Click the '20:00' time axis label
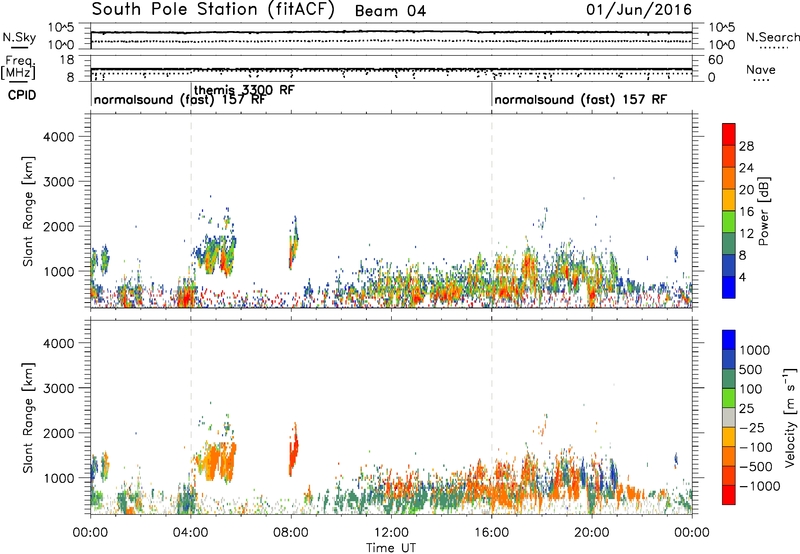The height and width of the screenshot is (554, 800). [x=592, y=533]
